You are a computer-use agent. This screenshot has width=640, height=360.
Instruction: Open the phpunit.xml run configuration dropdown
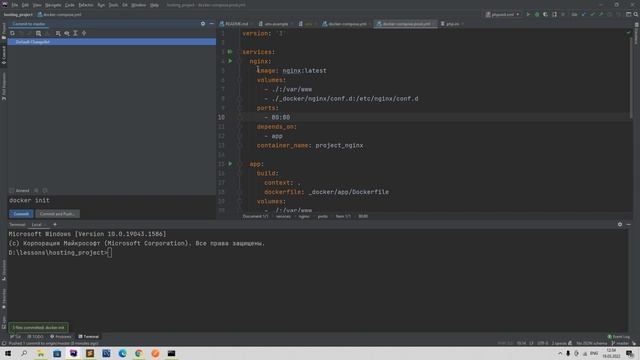[502, 14]
